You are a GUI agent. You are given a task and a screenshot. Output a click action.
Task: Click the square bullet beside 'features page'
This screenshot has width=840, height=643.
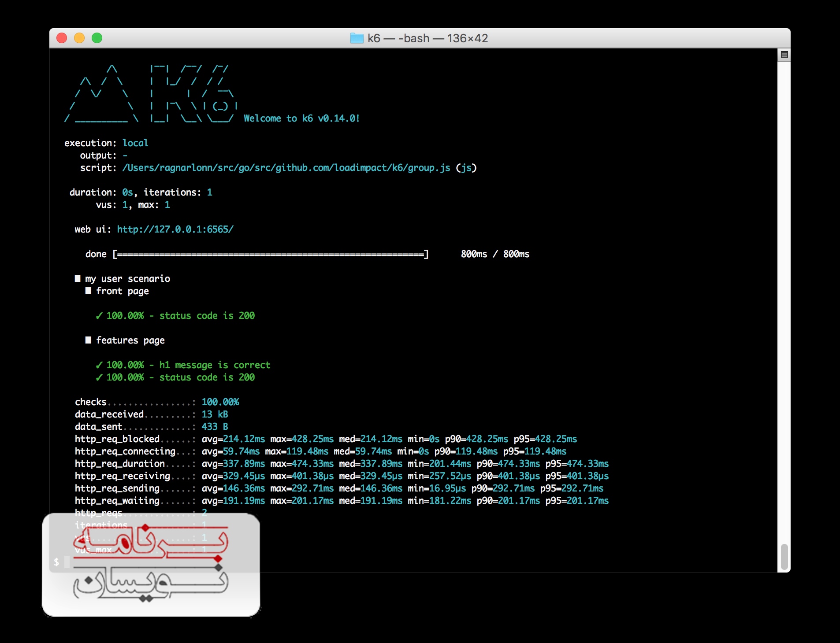click(x=88, y=340)
